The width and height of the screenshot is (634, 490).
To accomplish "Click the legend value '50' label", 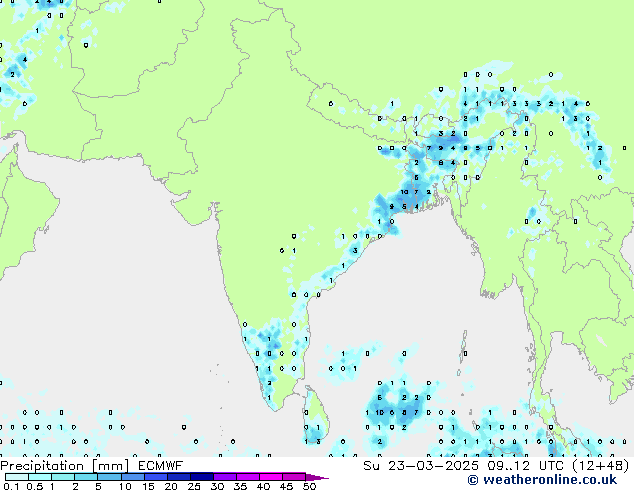I will (309, 486).
